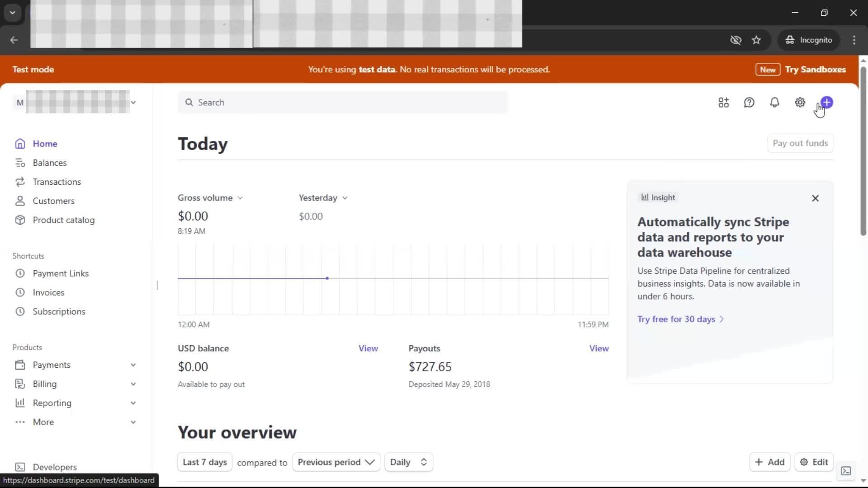The height and width of the screenshot is (488, 868).
Task: Open the Stripe shell terminal icon
Action: [846, 471]
